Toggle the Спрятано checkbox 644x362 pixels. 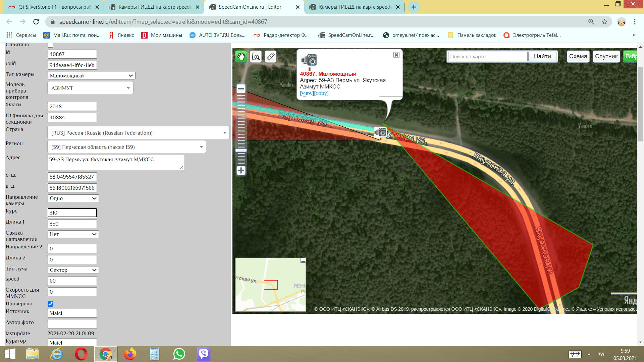[x=51, y=45]
